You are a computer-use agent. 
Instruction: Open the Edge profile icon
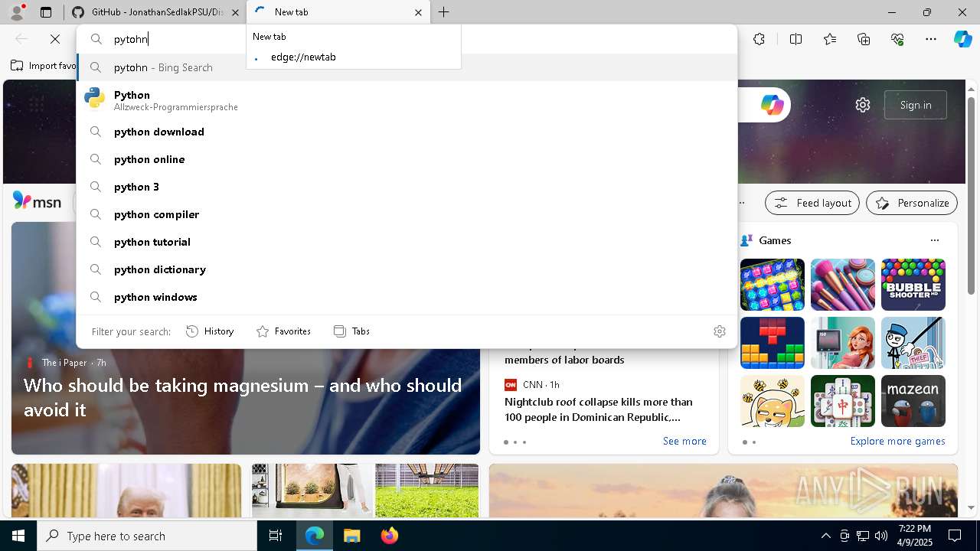pyautogui.click(x=16, y=12)
